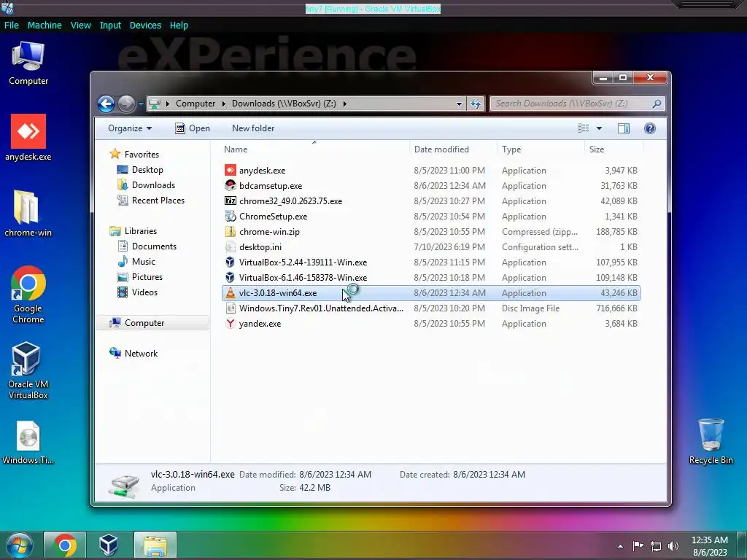This screenshot has width=747, height=560.
Task: Select Recent Places in navigation pane
Action: coord(158,200)
